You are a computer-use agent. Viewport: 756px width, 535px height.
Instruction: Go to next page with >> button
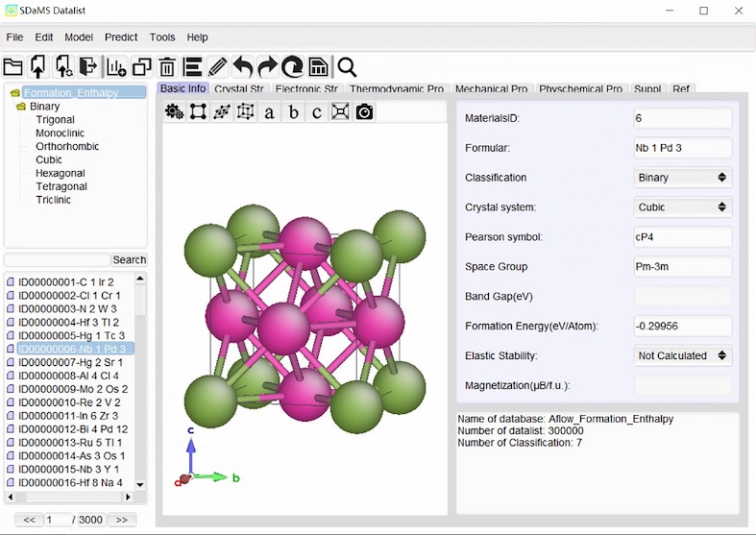121,520
